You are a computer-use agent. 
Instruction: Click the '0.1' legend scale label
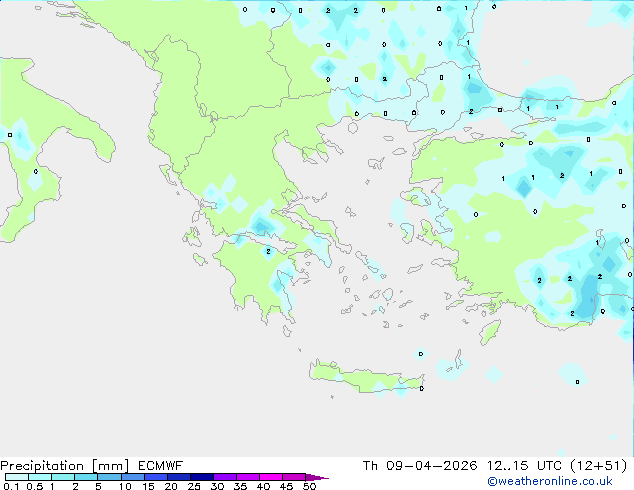click(x=11, y=486)
